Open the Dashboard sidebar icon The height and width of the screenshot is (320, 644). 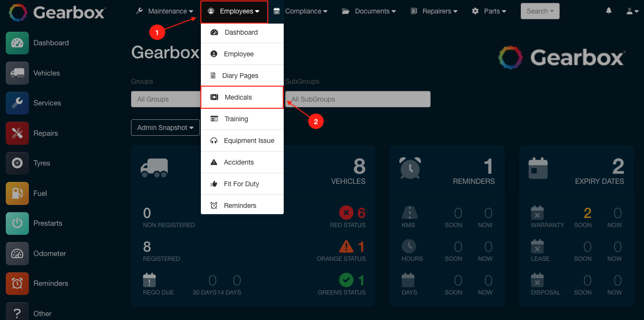pyautogui.click(x=17, y=43)
